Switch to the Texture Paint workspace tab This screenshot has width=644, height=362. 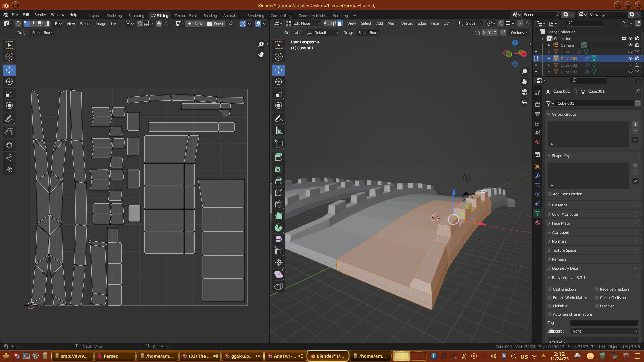(x=185, y=16)
